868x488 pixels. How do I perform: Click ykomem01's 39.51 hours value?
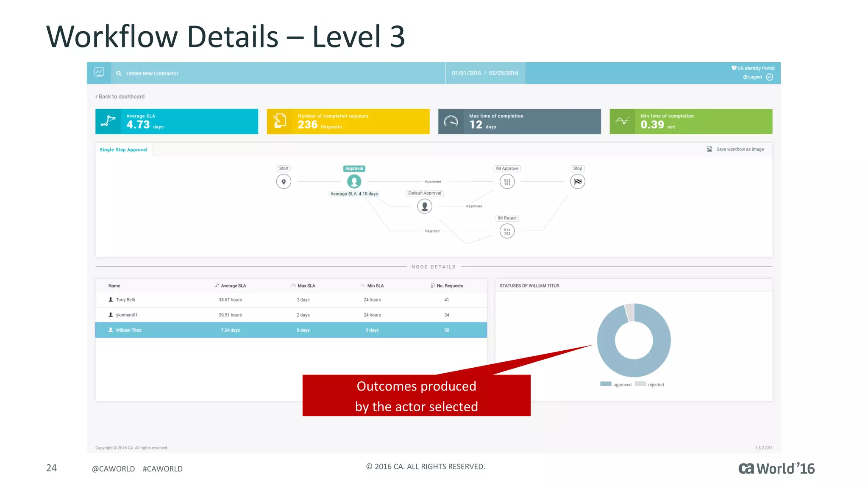230,315
